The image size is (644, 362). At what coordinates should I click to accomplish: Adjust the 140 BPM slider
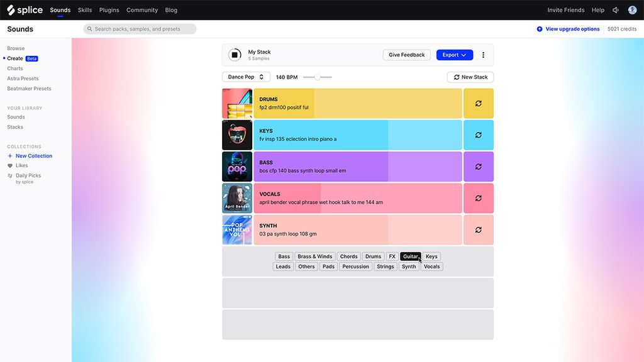(318, 76)
